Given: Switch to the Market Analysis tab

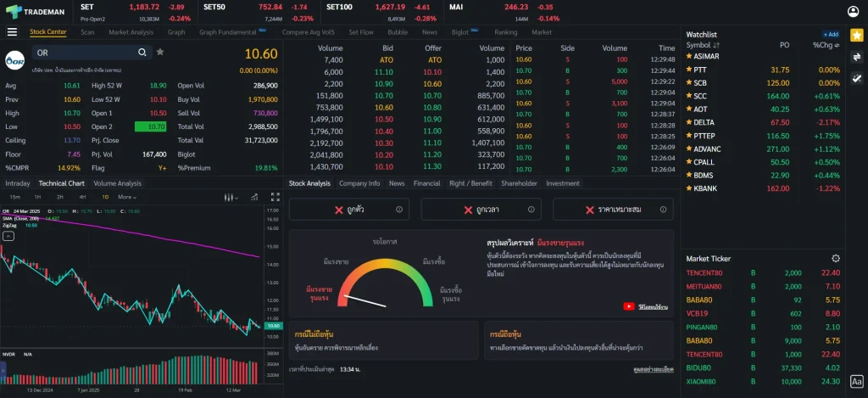Looking at the screenshot, I should click(x=131, y=32).
